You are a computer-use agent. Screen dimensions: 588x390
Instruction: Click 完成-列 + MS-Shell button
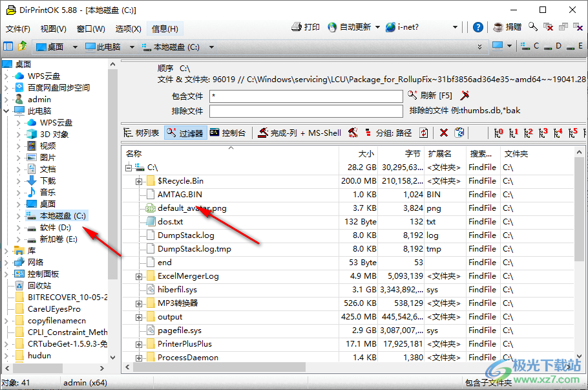[300, 133]
